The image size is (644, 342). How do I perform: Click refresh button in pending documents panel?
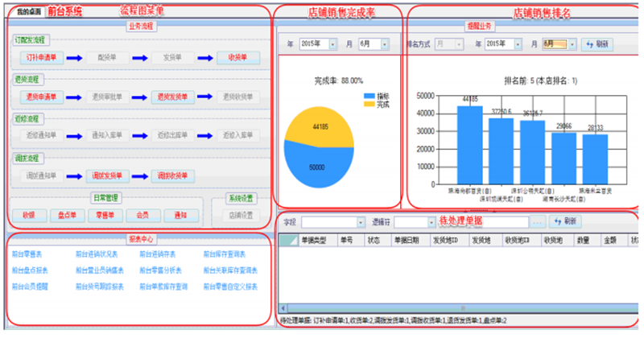[566, 220]
